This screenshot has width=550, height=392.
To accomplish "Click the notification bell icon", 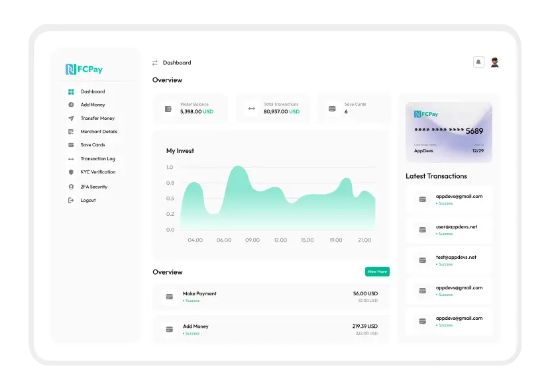I will (478, 62).
